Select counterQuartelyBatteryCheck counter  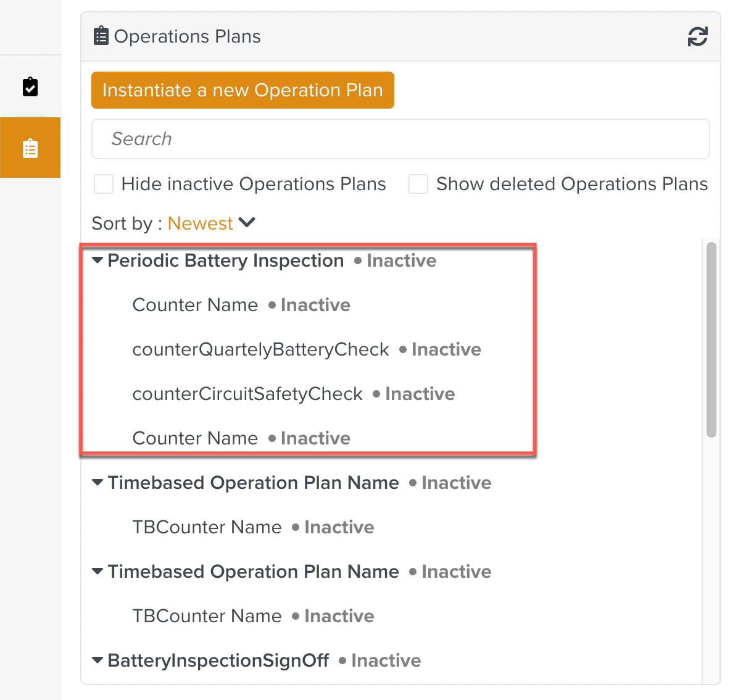coord(260,349)
